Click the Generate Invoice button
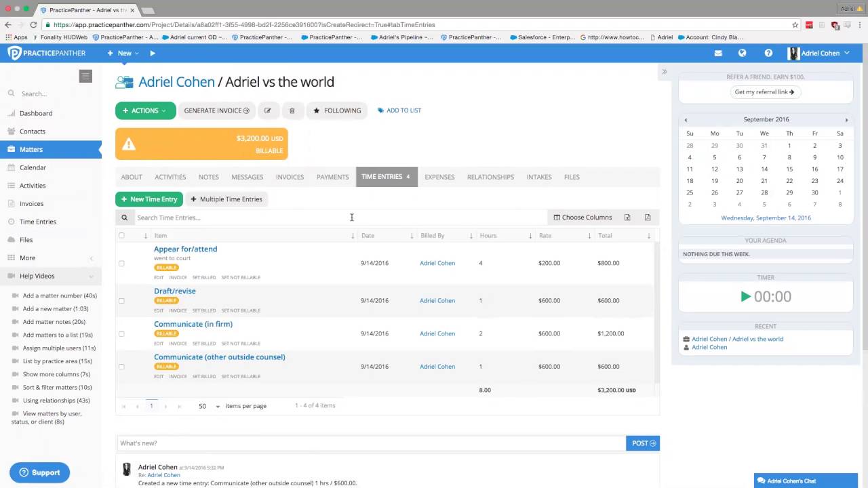Screen dimensions: 868x488 [x=216, y=110]
